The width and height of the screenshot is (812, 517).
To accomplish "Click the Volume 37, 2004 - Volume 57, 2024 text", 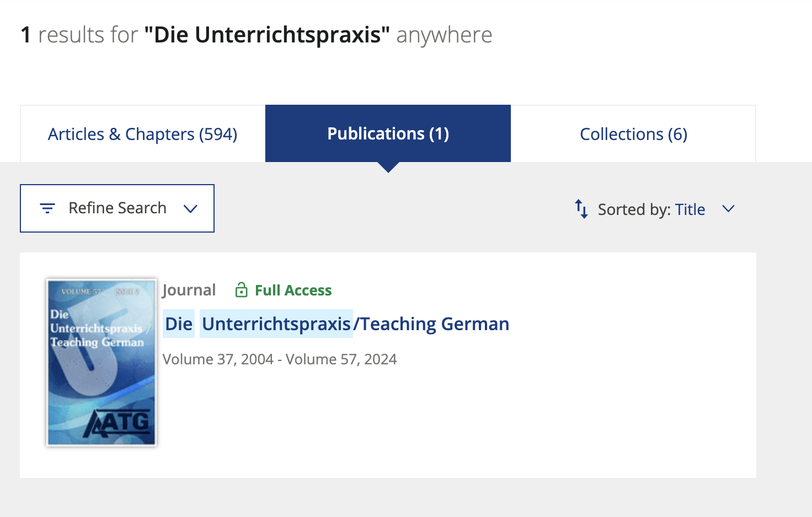I will click(x=280, y=359).
